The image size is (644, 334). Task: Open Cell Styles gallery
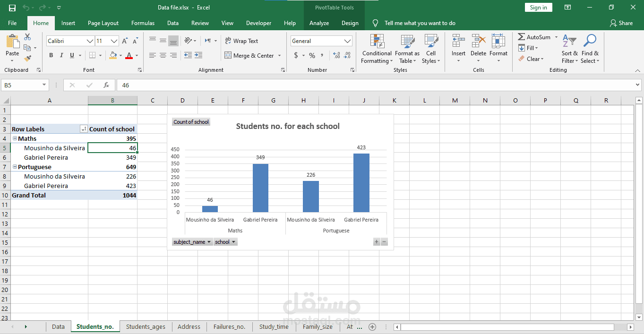431,49
